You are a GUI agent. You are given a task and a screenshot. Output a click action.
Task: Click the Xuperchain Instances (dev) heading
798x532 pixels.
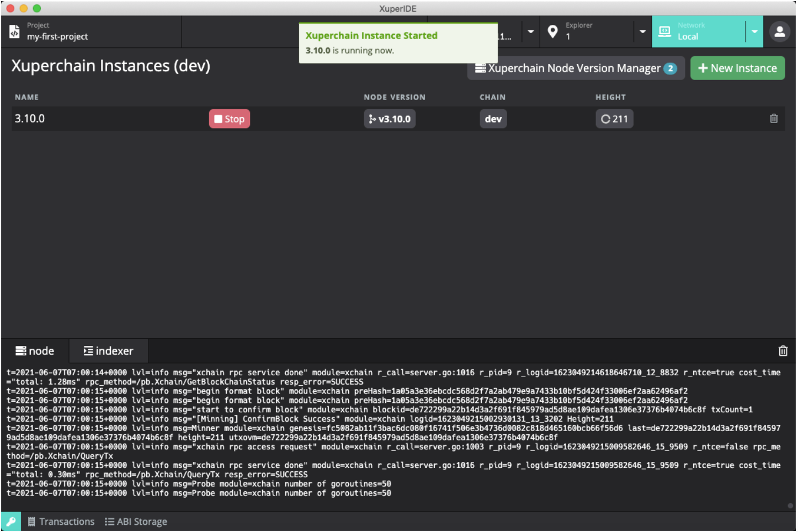tap(111, 66)
